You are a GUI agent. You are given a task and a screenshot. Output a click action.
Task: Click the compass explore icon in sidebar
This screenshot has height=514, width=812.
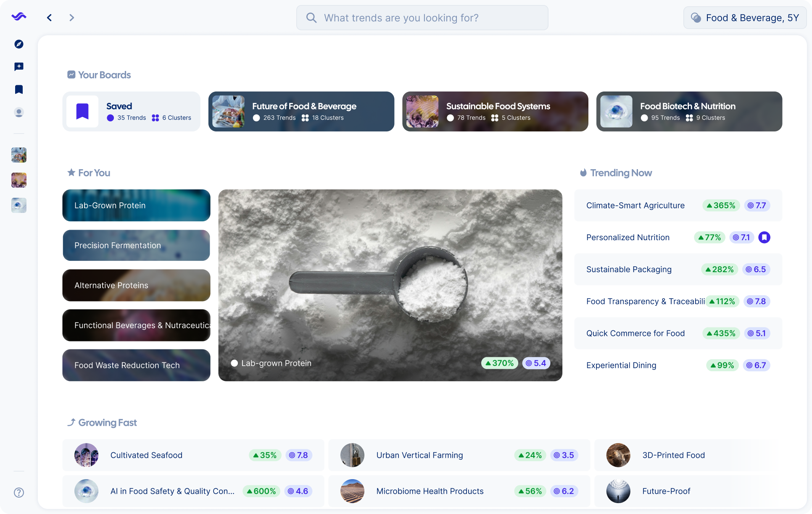coord(19,44)
